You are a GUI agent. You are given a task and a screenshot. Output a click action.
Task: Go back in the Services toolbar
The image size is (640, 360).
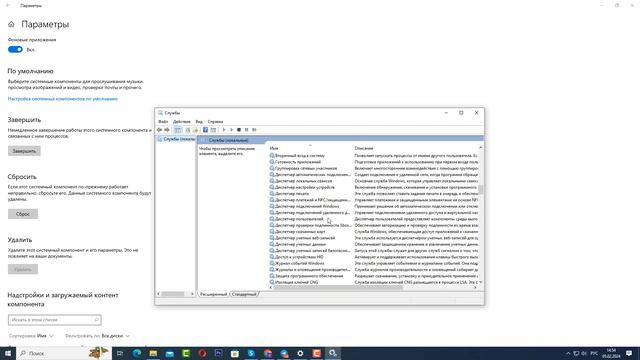tap(160, 130)
